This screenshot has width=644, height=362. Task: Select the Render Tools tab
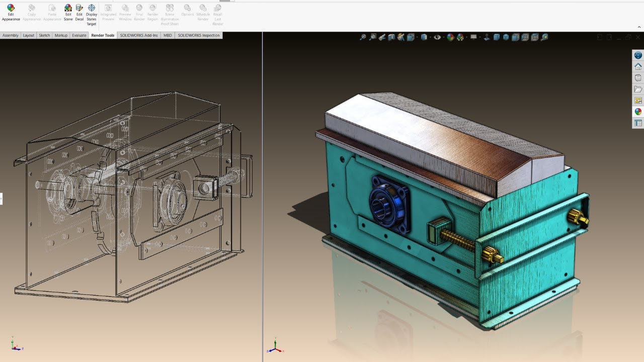tap(103, 36)
